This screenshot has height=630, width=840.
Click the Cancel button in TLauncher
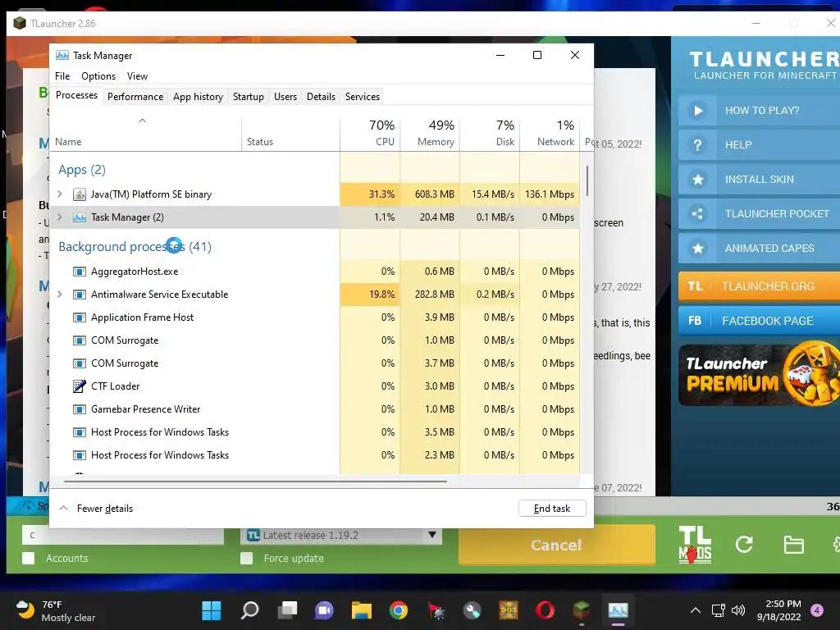557,545
